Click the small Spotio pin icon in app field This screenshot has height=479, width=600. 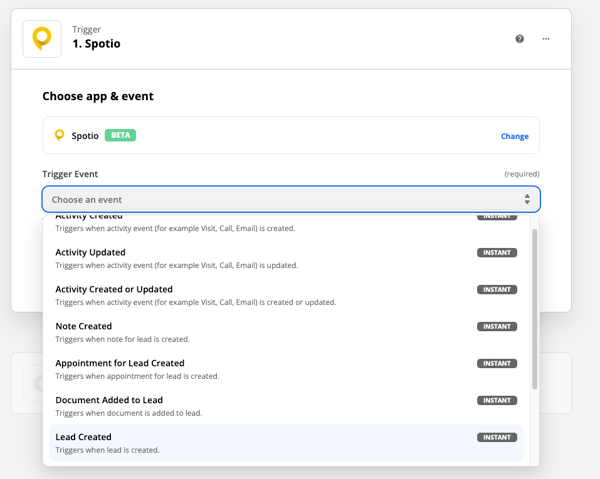pos(59,135)
